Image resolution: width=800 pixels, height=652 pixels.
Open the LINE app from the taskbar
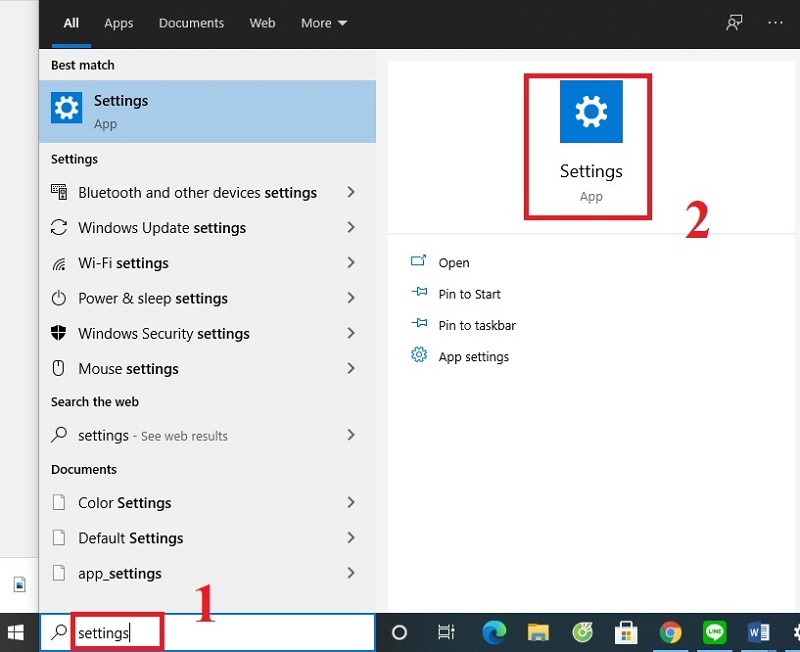point(714,632)
